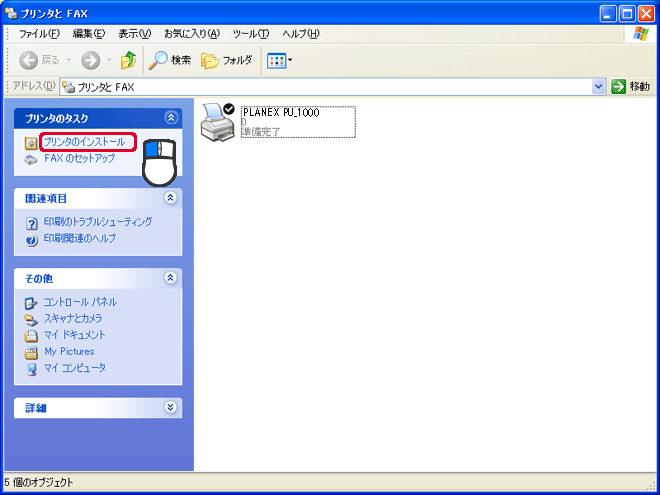Screen dimensions: 660x495
Task: Collapse the その他 panel
Action: (170, 278)
